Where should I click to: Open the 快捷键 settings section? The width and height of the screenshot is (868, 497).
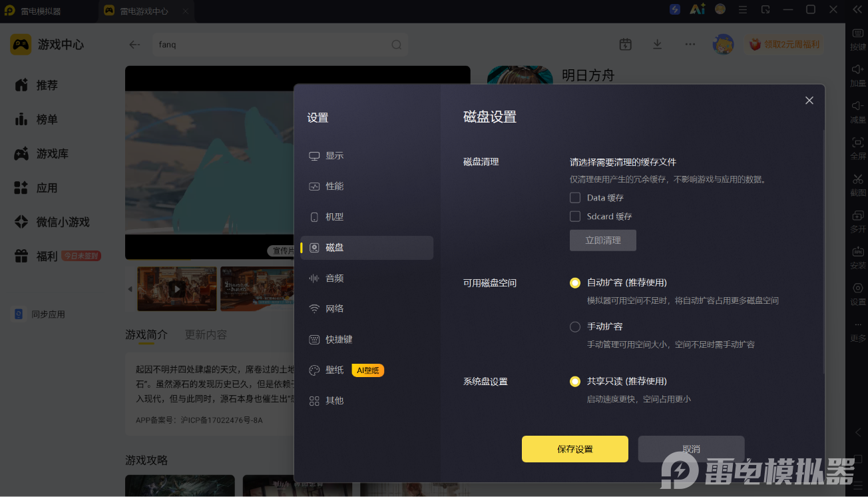click(x=367, y=339)
